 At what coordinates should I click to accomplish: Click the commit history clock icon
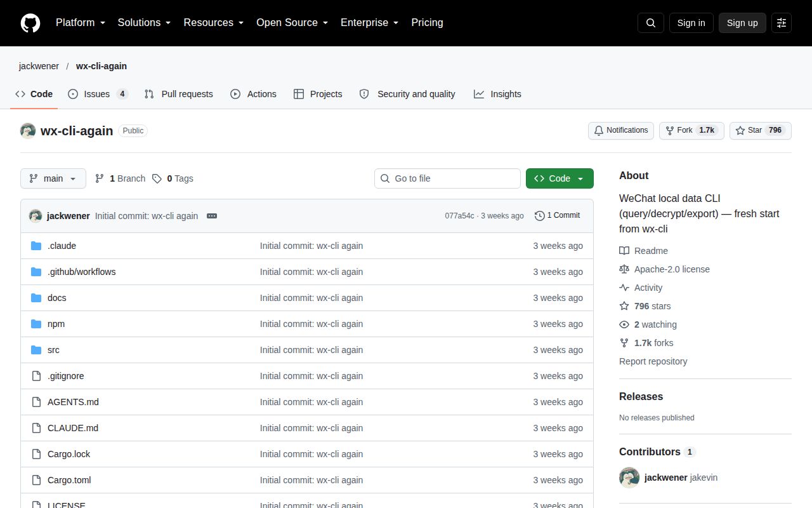[540, 216]
